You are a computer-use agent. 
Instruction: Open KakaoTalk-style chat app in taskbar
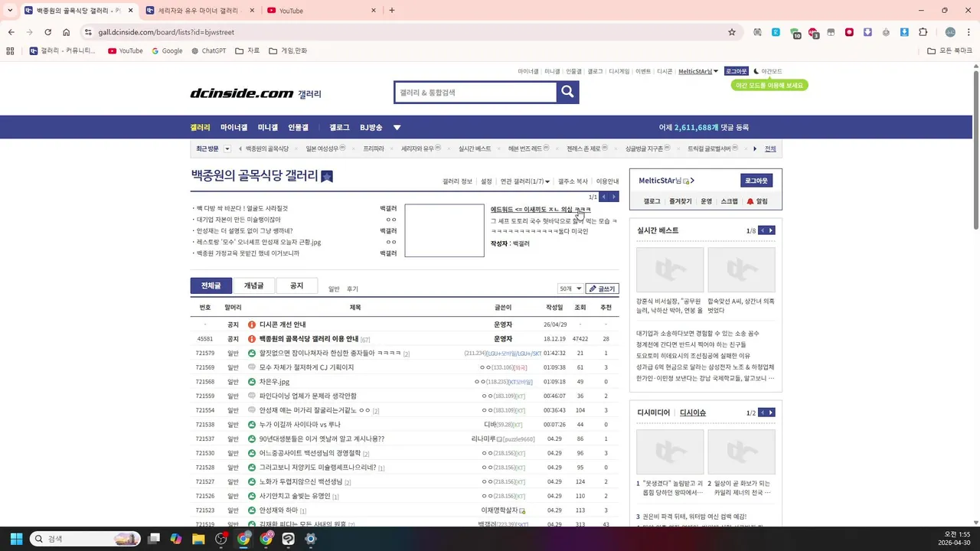[x=289, y=539]
